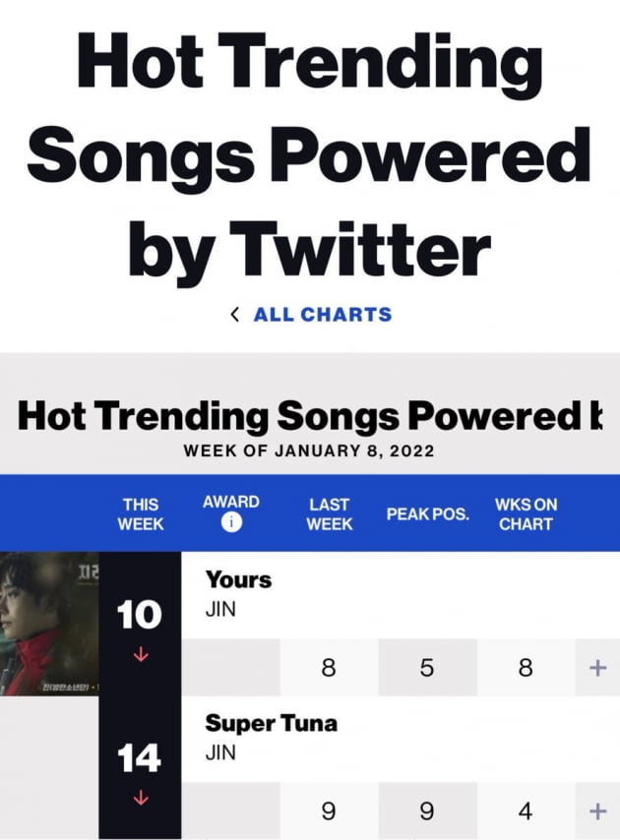Open the Yours album cover thumbnail

pos(49,624)
